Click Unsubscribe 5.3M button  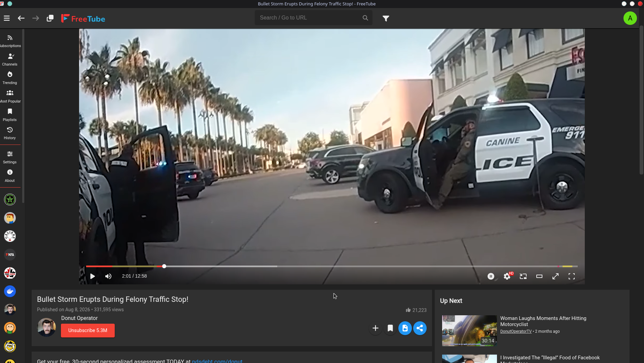(88, 331)
